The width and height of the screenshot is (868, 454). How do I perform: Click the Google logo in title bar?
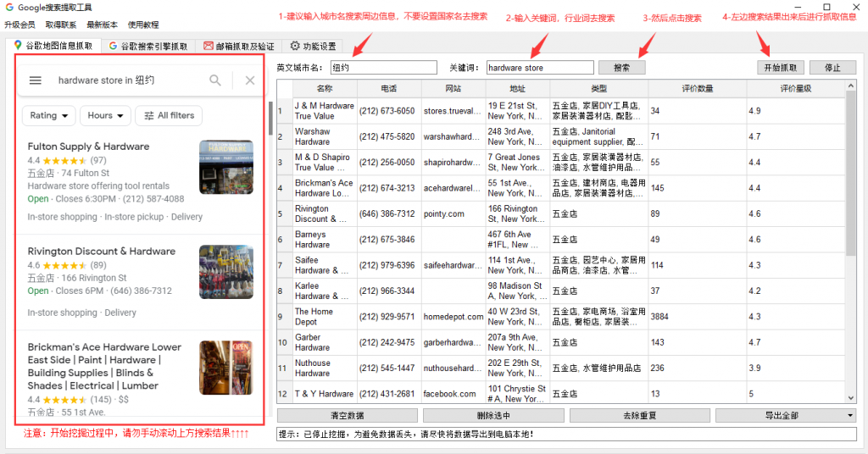[x=9, y=7]
